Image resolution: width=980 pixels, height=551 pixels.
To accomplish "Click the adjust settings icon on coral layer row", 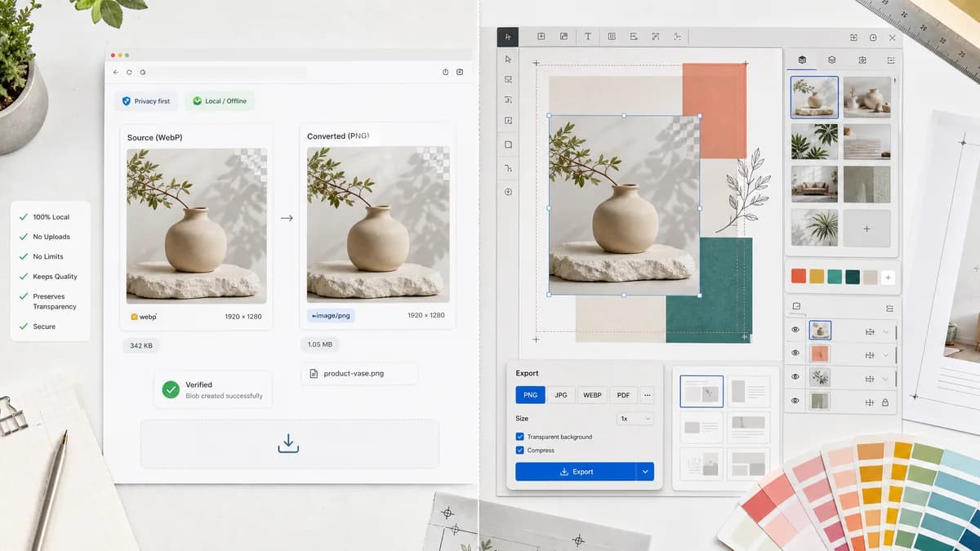I will point(870,354).
